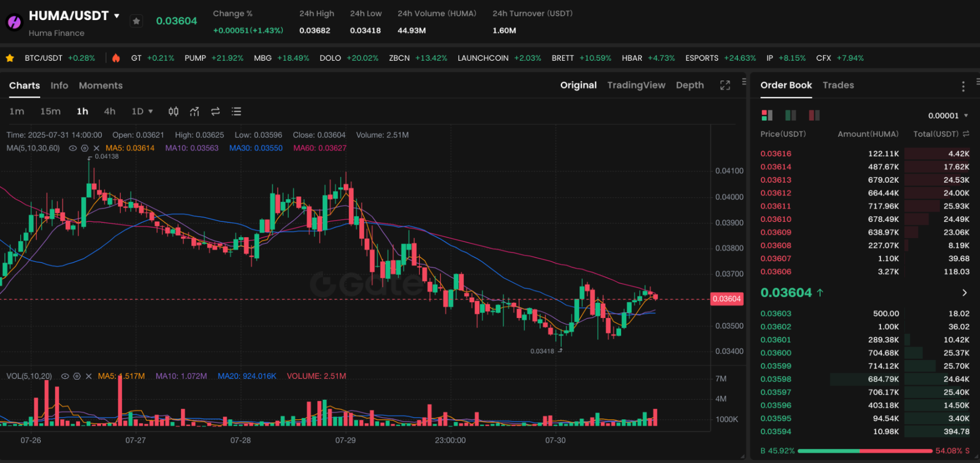Viewport: 980px width, 463px height.
Task: Click the Huma Finance coin logo
Action: [x=14, y=22]
